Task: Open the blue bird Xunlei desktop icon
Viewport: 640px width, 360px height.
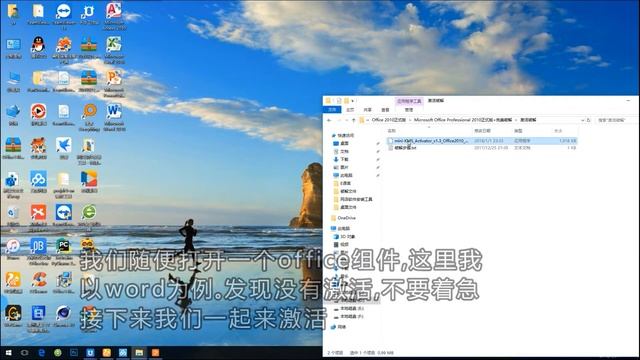Action: click(x=64, y=148)
